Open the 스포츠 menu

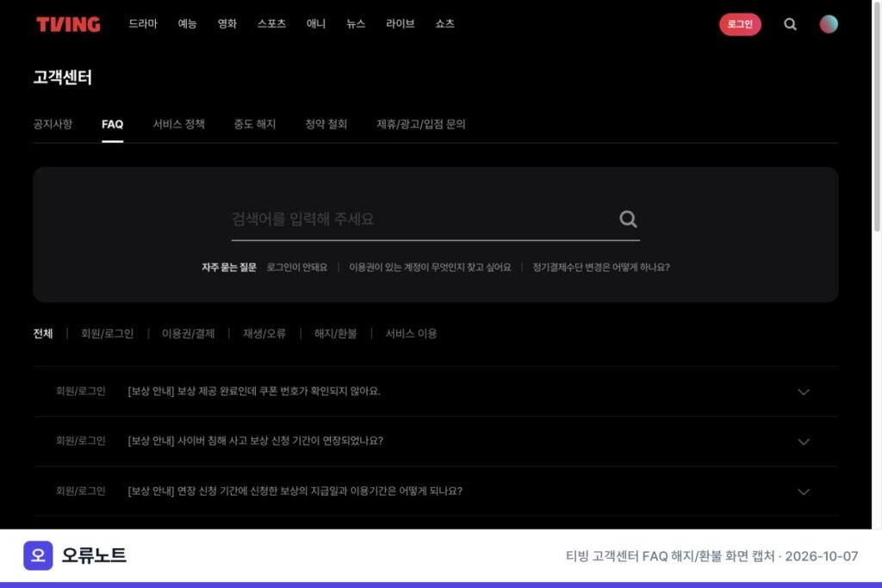271,23
